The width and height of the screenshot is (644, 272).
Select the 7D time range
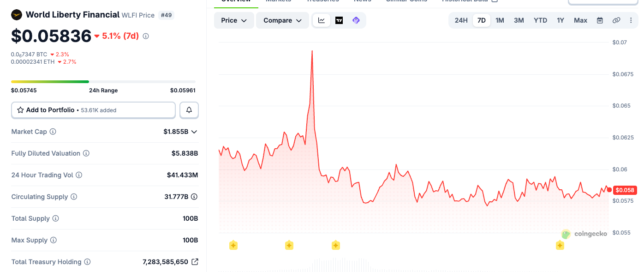click(482, 20)
